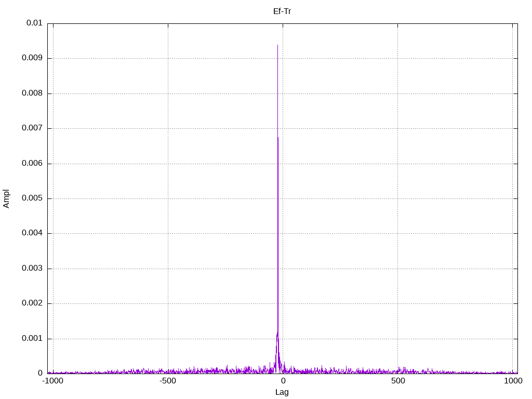
Task: Click the top of the purple correlation peak
Action: pos(277,45)
